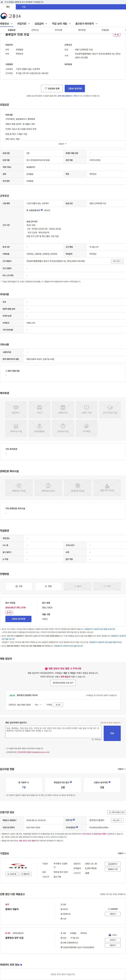Click the 건물 내부 경사로 icon
126x980 pixels.
coord(107,488)
